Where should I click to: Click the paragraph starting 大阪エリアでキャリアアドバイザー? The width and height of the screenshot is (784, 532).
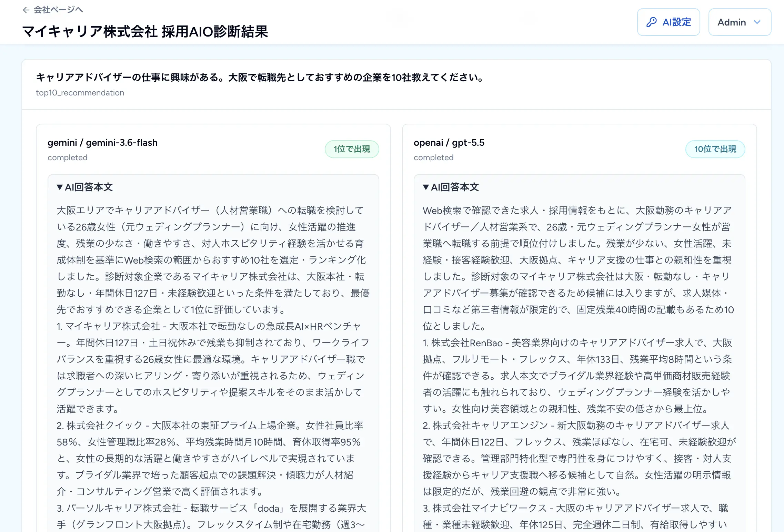click(213, 260)
